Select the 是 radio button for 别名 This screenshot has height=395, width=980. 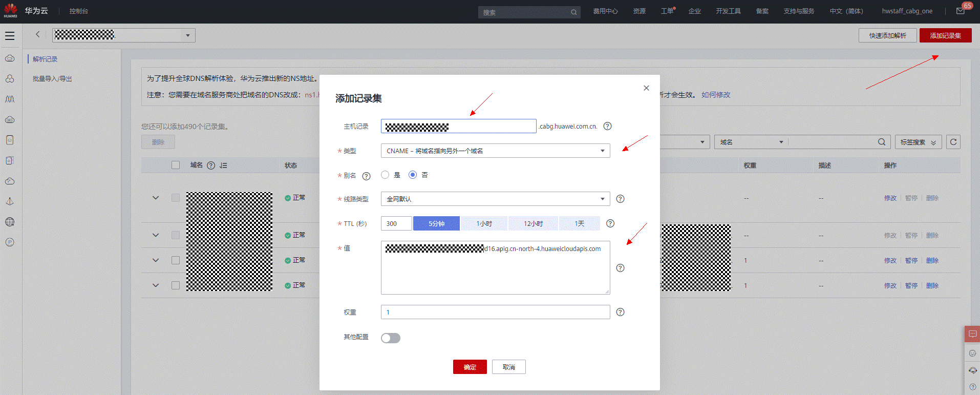tap(385, 175)
